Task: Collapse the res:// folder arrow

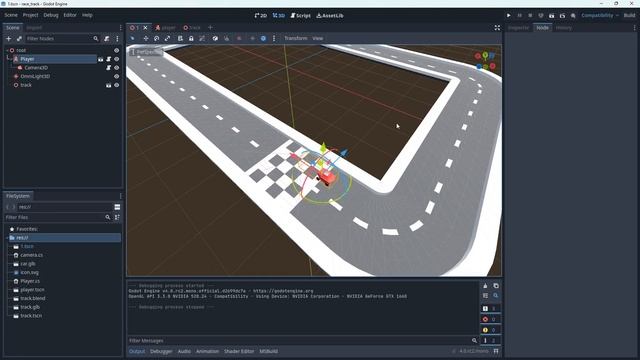Action: 7,238
